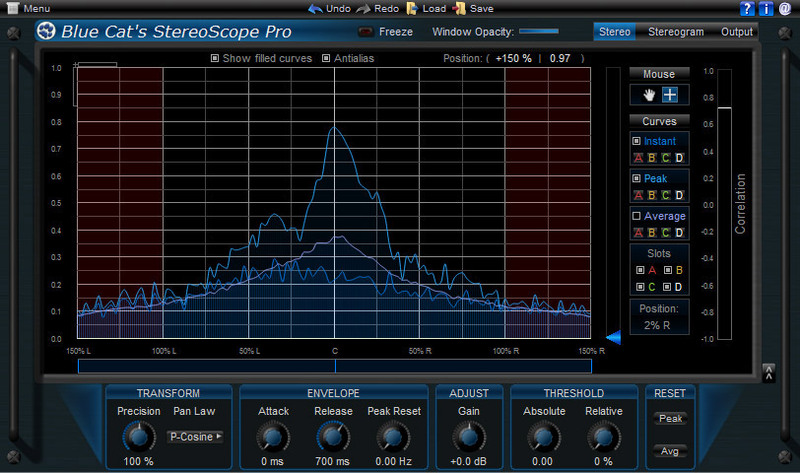Screen dimensions: 800x473
Task: Toggle the Antialias checkbox
Action: [x=326, y=58]
